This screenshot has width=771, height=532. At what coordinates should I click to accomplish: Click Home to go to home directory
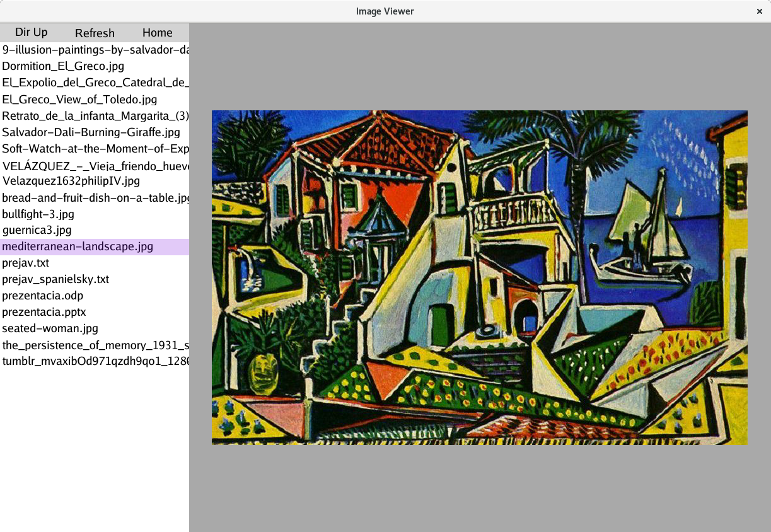point(157,32)
